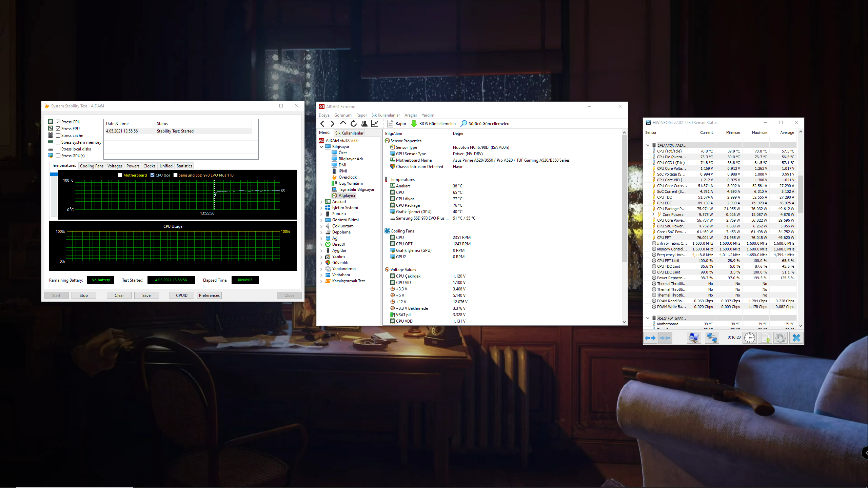
Task: Click the navigate up arrow icon
Action: [343, 123]
